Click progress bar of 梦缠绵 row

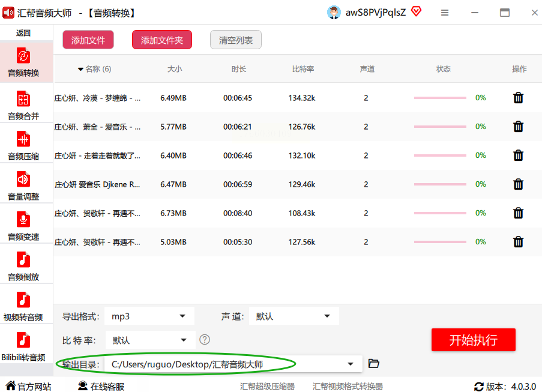pos(440,98)
